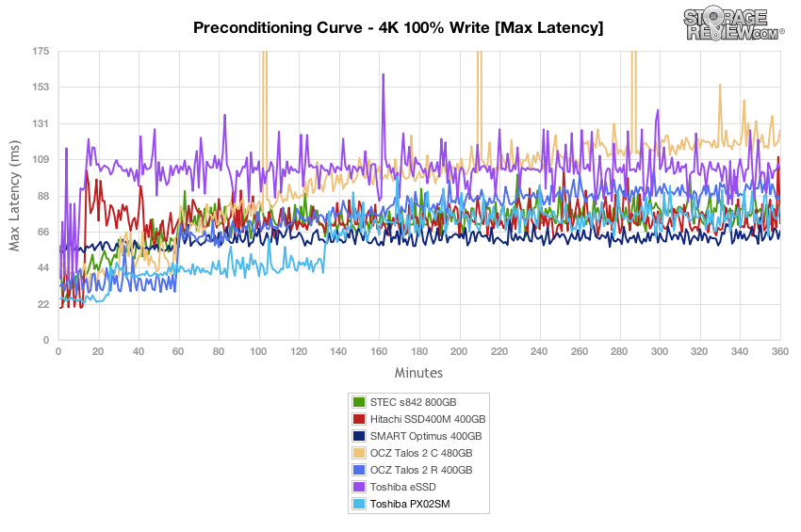Image resolution: width=801 pixels, height=532 pixels.
Task: Click the 60 x-axis tick label
Action: pyautogui.click(x=178, y=351)
